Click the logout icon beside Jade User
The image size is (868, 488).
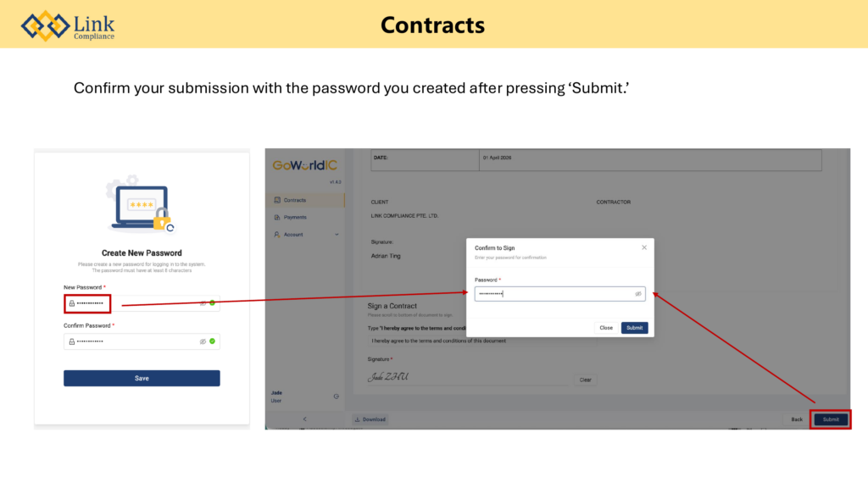click(x=337, y=396)
